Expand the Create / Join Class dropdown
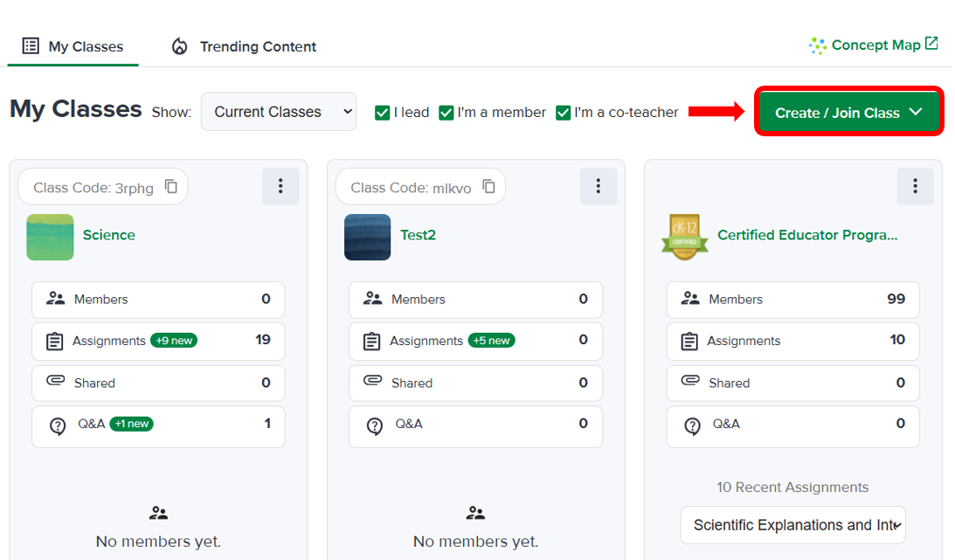This screenshot has height=560, width=955. click(849, 112)
